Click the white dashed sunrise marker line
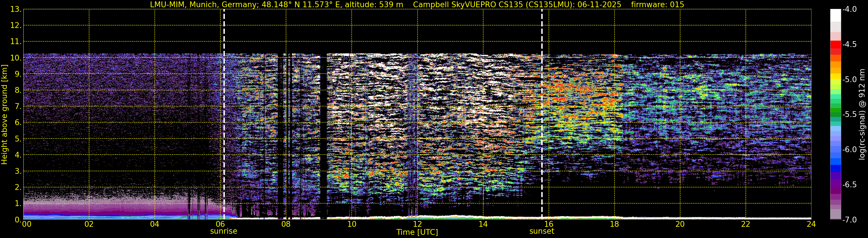Screen dimensions: 868x238 (224, 114)
